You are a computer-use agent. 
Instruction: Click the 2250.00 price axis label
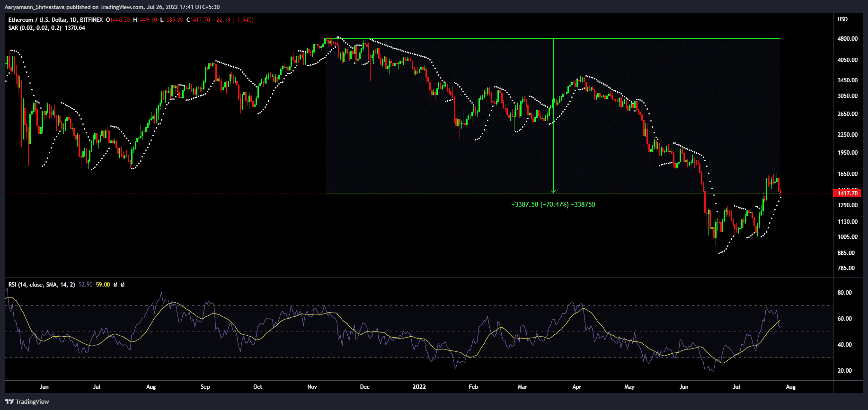pos(847,135)
